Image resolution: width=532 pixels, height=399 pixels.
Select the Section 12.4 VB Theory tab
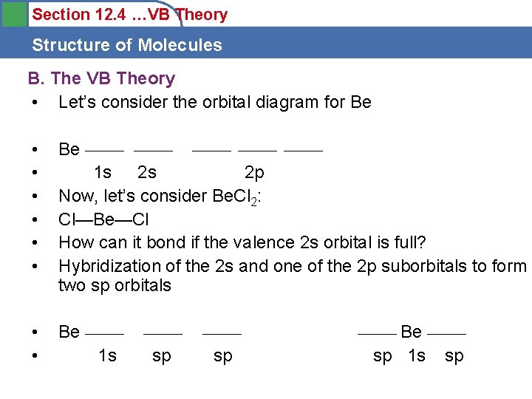point(129,15)
